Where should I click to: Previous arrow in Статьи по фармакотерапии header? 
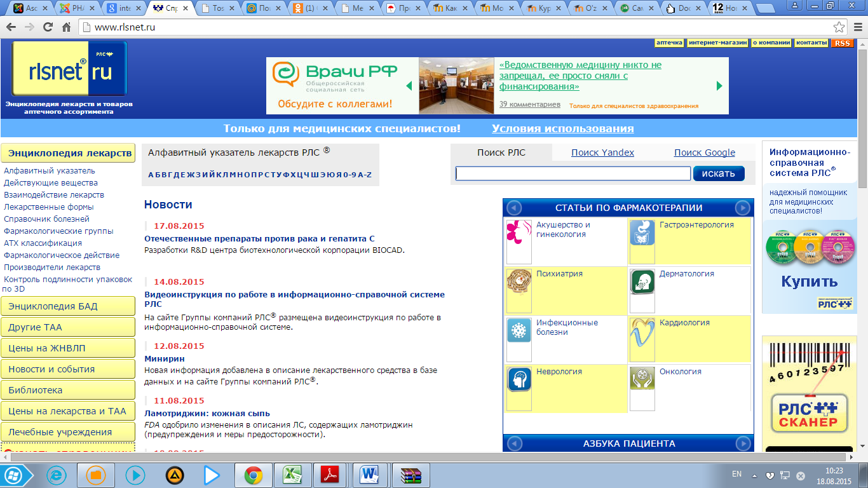514,208
